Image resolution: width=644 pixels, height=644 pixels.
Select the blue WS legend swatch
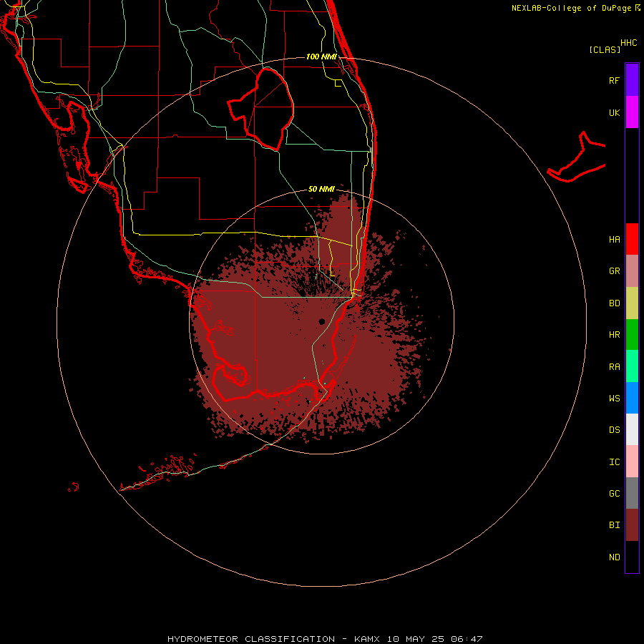click(632, 398)
